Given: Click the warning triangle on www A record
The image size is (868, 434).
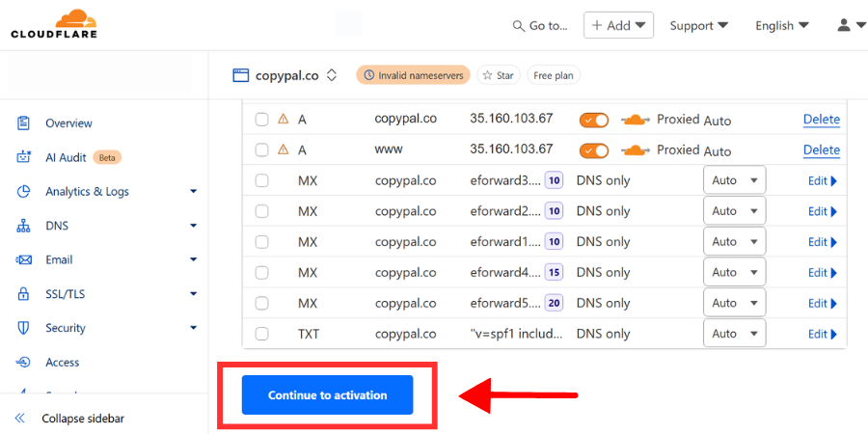Looking at the screenshot, I should pos(284,149).
